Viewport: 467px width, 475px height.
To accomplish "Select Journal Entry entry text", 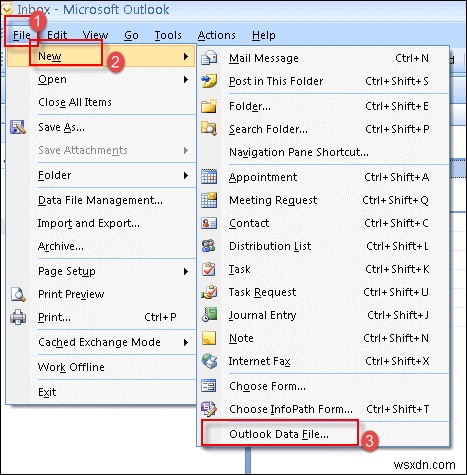I will (262, 315).
